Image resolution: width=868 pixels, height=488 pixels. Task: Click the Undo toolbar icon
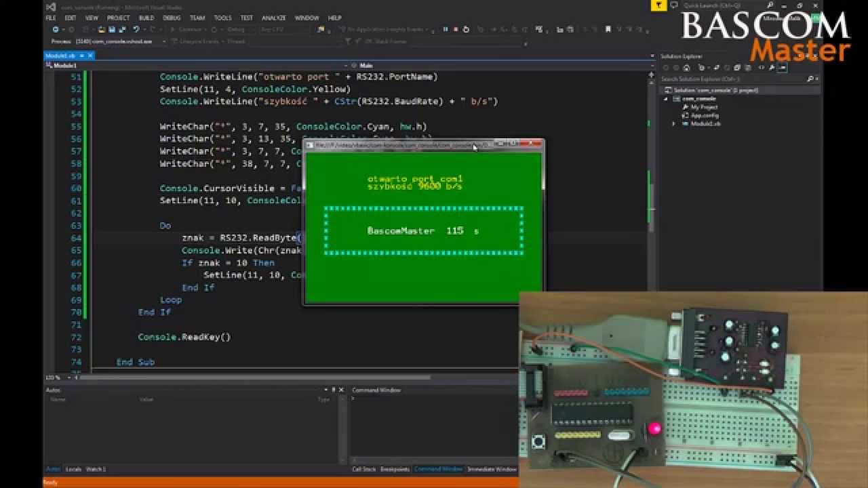pos(136,30)
